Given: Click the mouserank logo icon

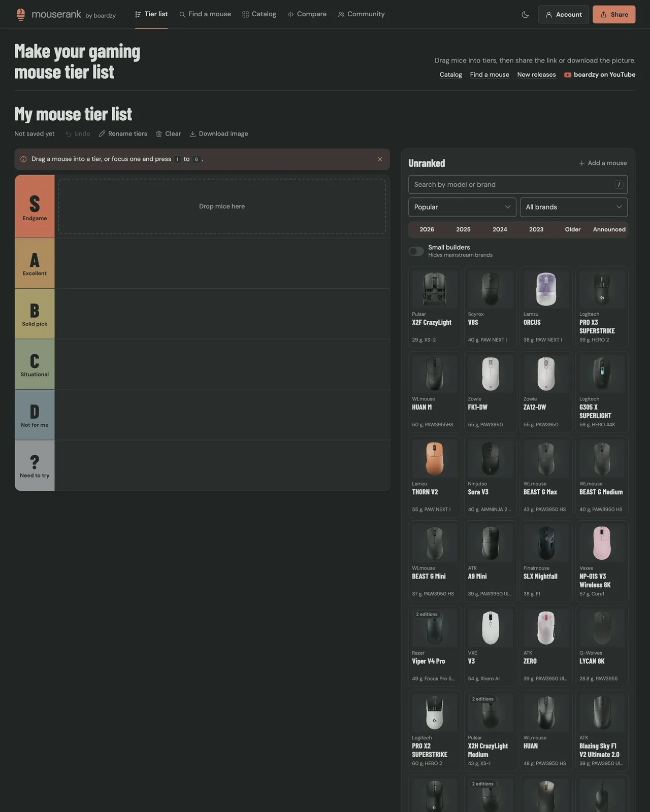Looking at the screenshot, I should (20, 14).
